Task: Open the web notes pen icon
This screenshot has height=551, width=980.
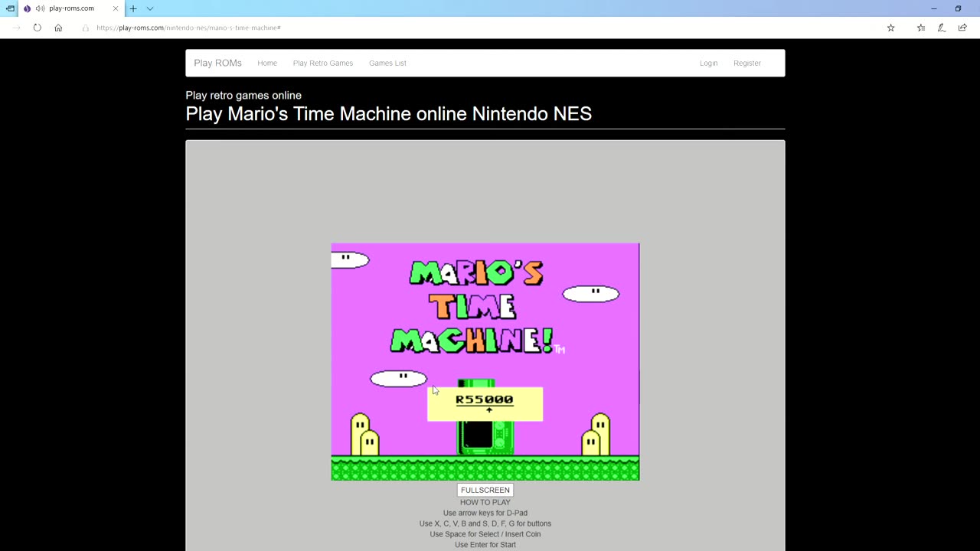Action: coord(942,28)
